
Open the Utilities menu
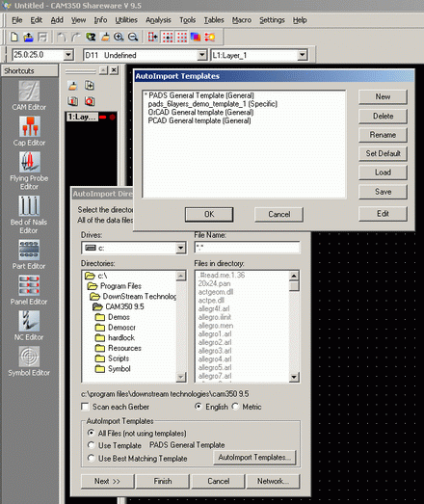click(126, 20)
